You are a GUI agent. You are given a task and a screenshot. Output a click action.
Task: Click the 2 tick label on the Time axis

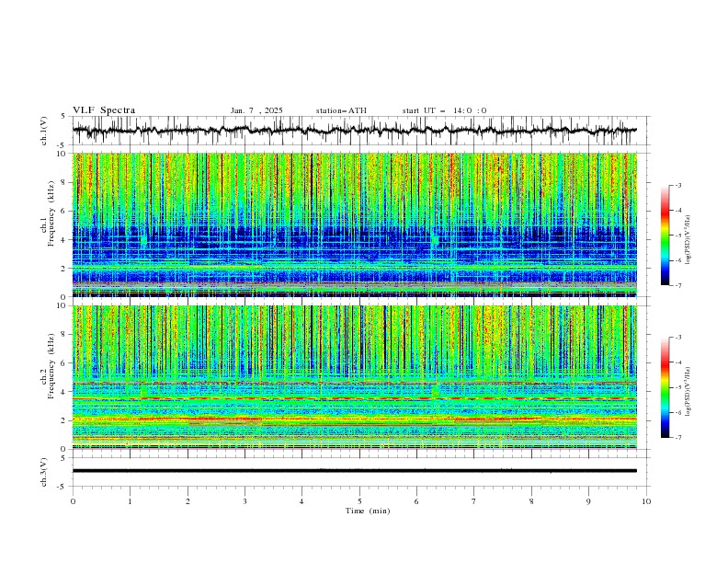(x=188, y=501)
